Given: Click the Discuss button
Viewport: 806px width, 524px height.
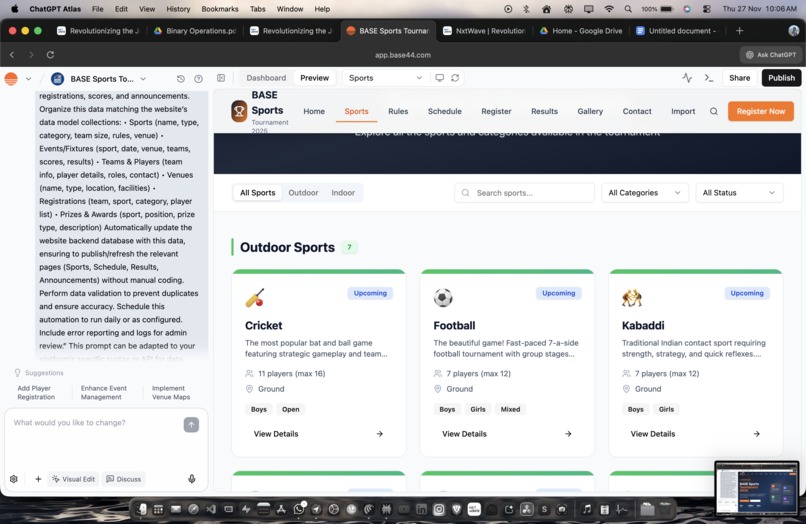Looking at the screenshot, I should [x=123, y=479].
